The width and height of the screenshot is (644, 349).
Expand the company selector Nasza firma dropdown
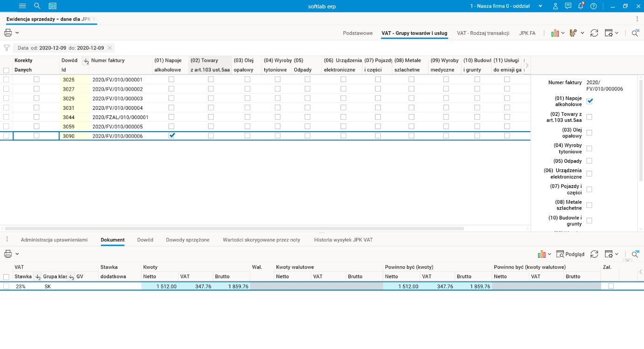click(540, 6)
